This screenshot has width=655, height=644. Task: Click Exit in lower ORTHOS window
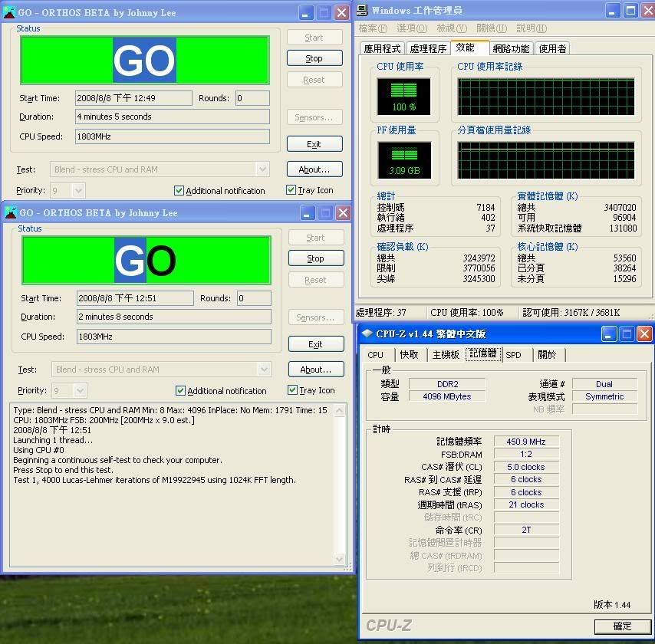[316, 344]
